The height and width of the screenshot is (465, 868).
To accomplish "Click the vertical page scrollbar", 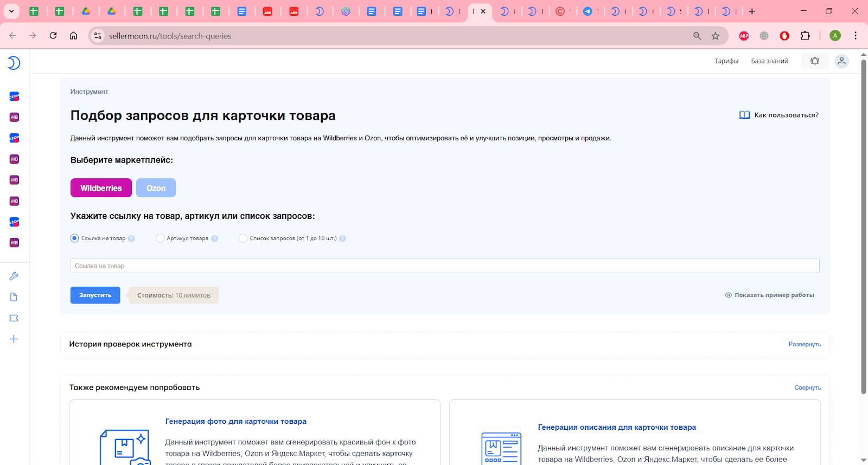I will pos(864,227).
